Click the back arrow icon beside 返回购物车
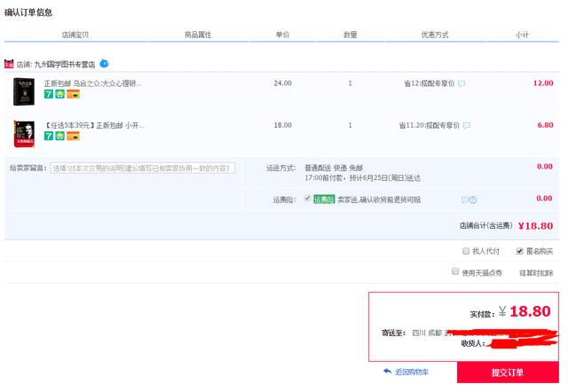This screenshot has width=568, height=392. click(x=387, y=372)
